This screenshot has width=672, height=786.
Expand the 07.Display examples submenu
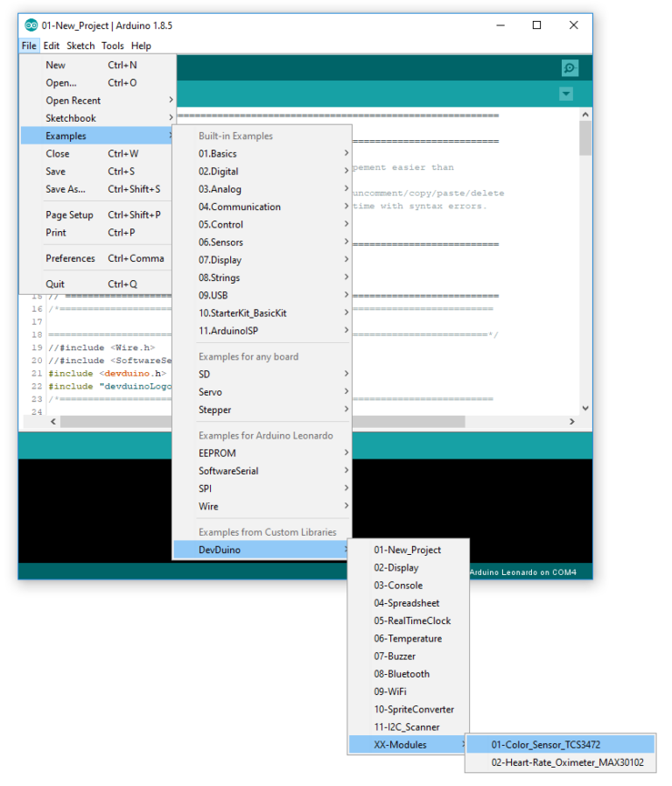[x=220, y=260]
